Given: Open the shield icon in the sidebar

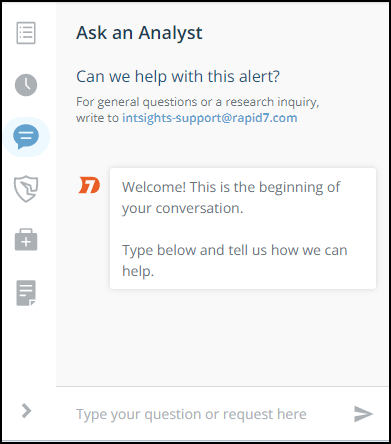Looking at the screenshot, I should tap(26, 189).
